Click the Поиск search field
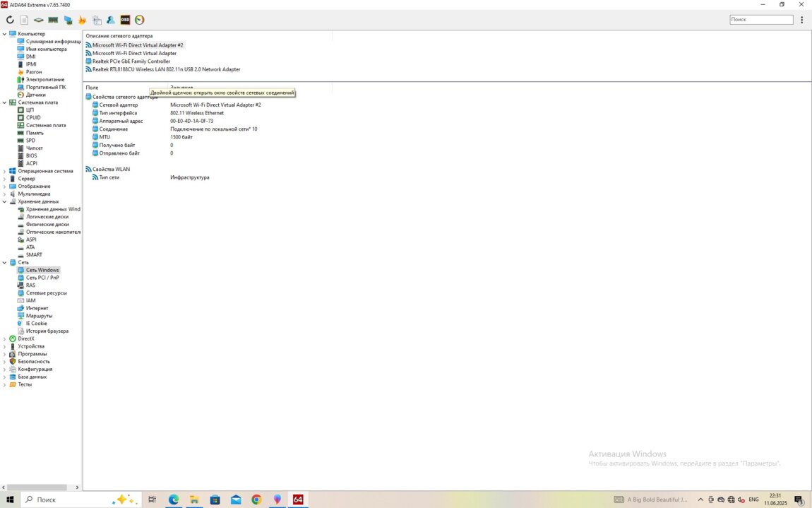The height and width of the screenshot is (508, 812). (x=760, y=20)
